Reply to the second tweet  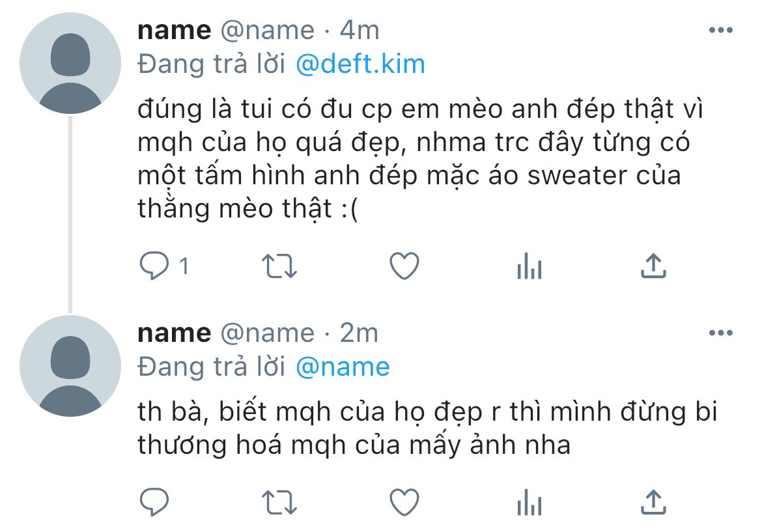(154, 502)
